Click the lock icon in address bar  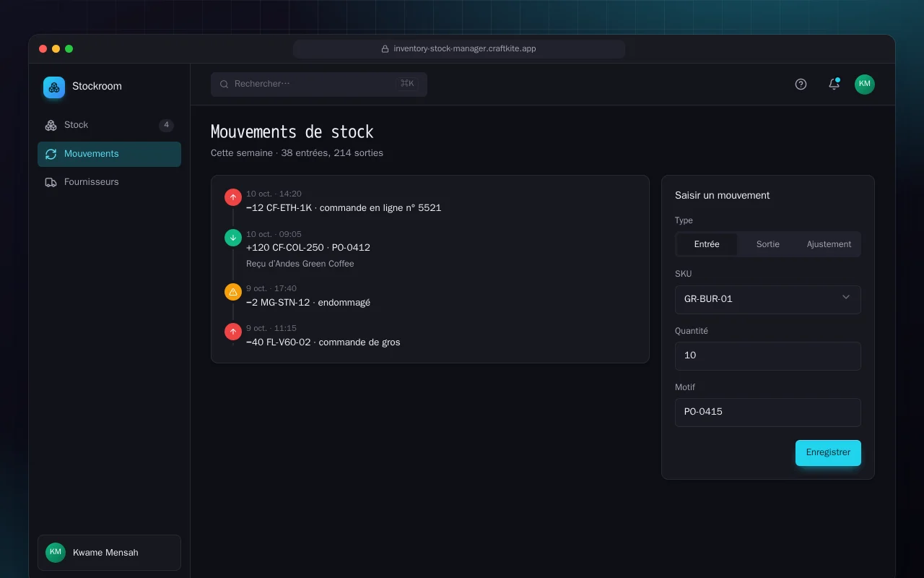click(385, 49)
